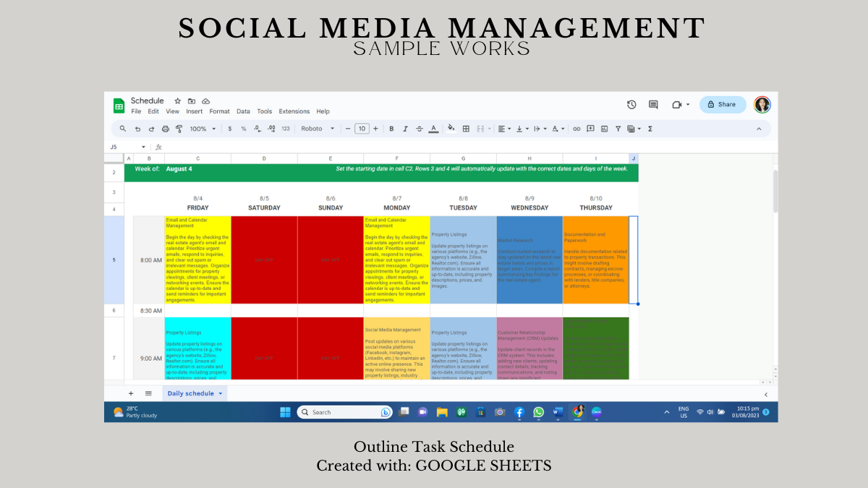Open the View menu

tap(172, 111)
